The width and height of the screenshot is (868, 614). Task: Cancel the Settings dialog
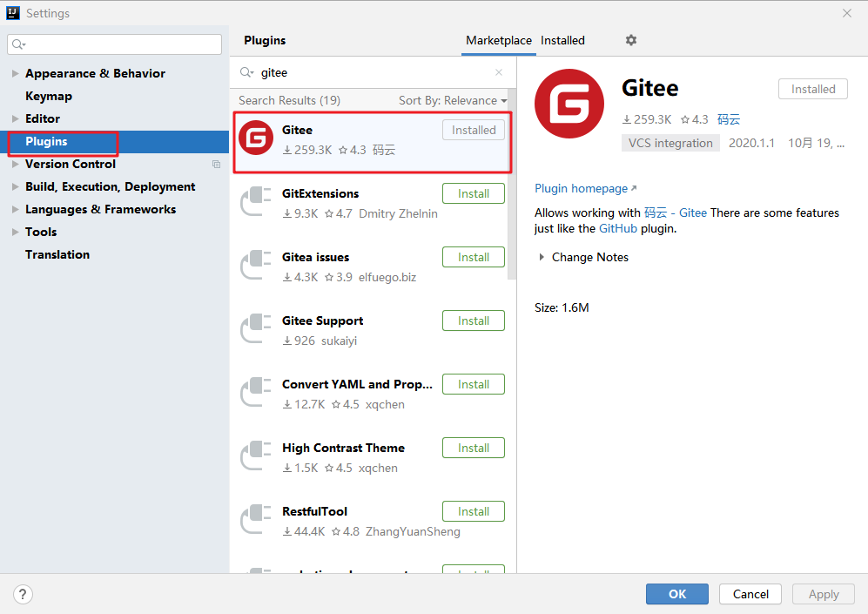point(750,594)
